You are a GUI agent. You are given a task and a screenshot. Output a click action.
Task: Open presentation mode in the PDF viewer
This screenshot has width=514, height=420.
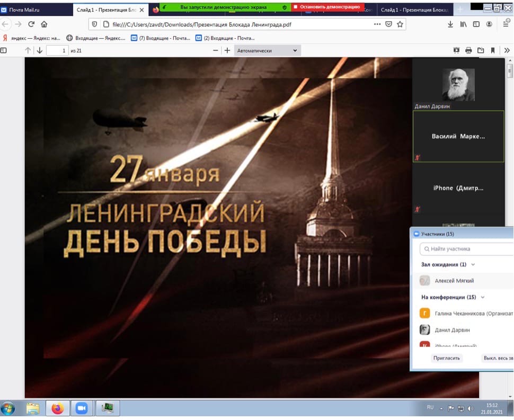(x=456, y=50)
